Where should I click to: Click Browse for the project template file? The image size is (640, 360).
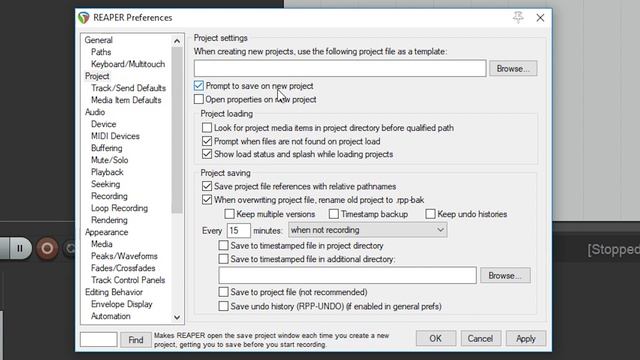click(x=513, y=69)
